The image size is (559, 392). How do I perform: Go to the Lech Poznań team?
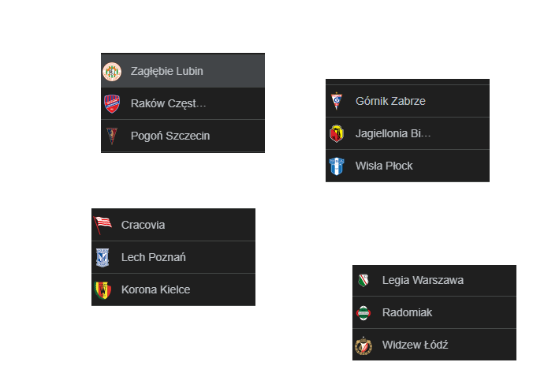click(x=154, y=257)
